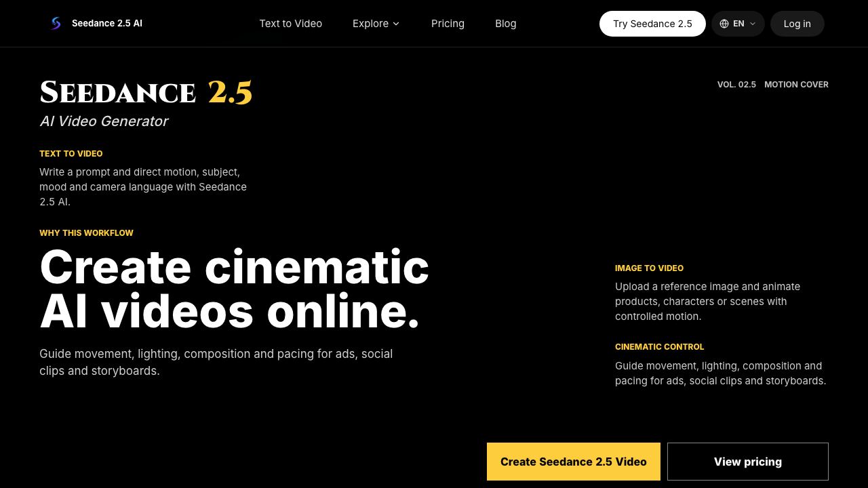Click the TEXT TO VIDEO heading
Viewport: 868px width, 488px height.
pos(71,154)
